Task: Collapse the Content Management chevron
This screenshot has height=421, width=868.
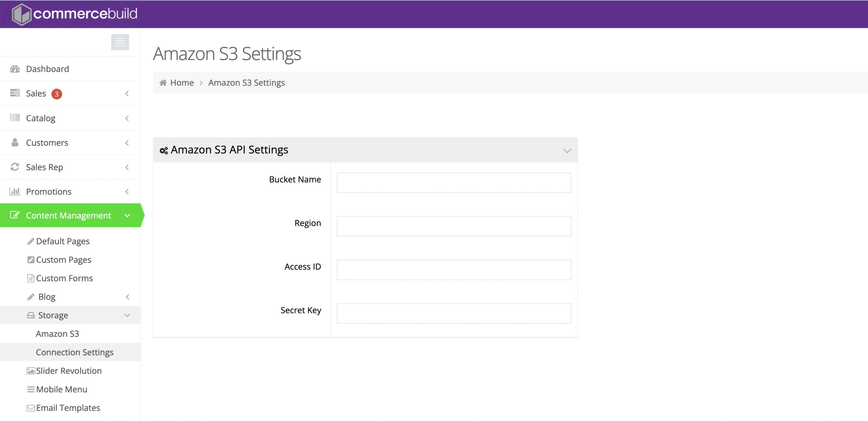Action: [127, 216]
